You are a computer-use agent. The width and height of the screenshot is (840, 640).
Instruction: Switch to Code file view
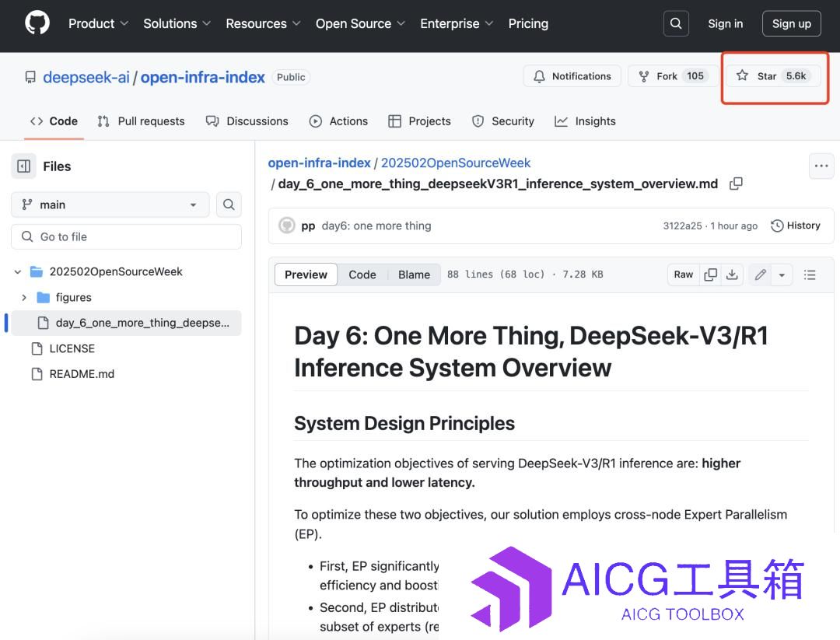[x=362, y=275]
